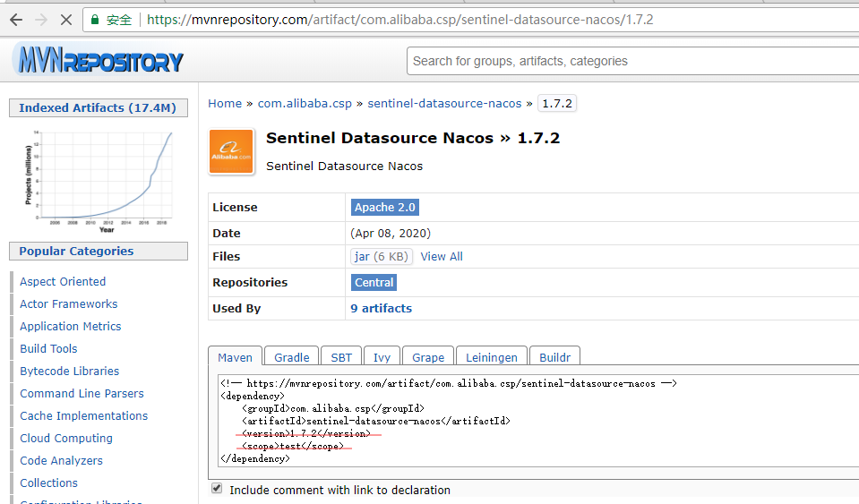
Task: Open the View All files link
Action: tap(442, 256)
